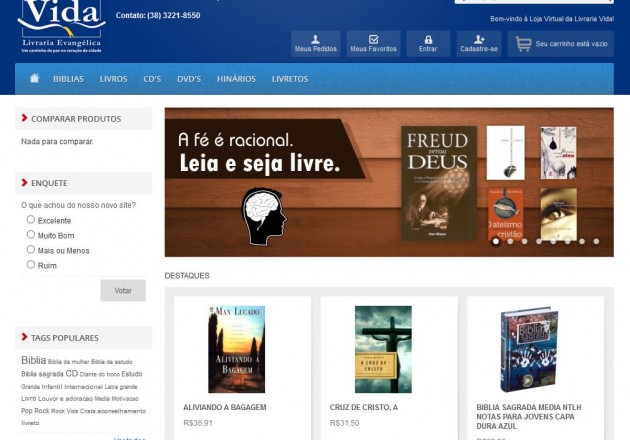The width and height of the screenshot is (630, 440).
Task: Click the Biblia tag in popular tags
Action: pos(33,360)
